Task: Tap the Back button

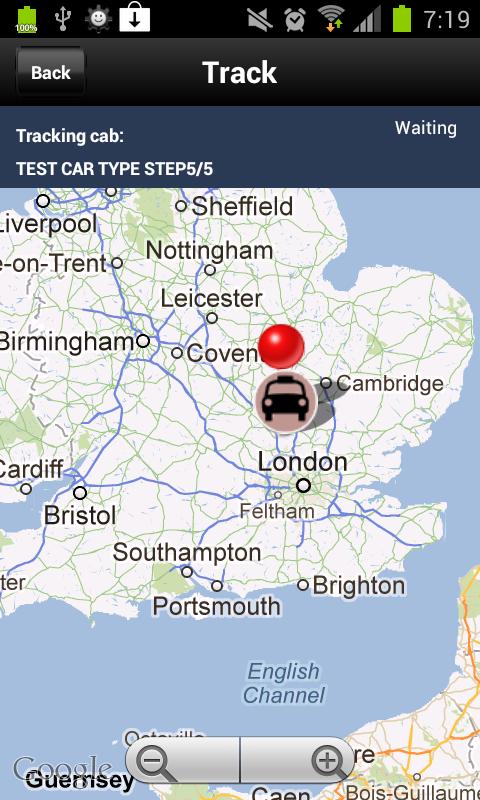Action: pyautogui.click(x=50, y=71)
